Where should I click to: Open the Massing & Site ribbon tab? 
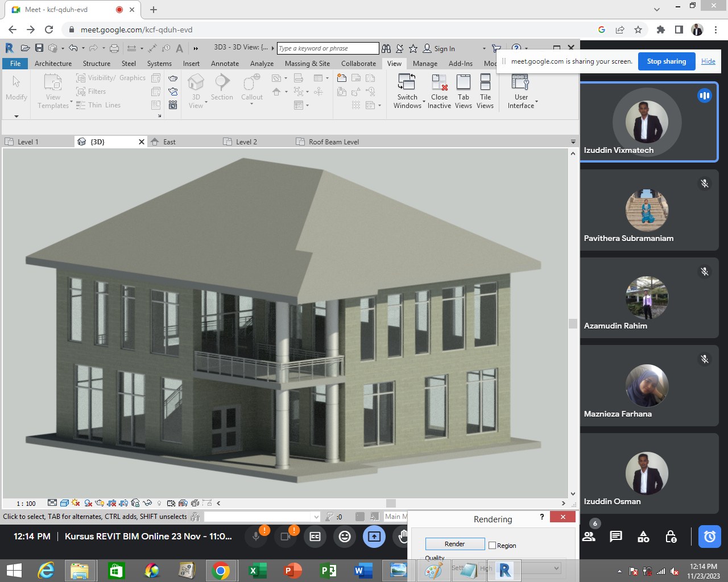307,64
